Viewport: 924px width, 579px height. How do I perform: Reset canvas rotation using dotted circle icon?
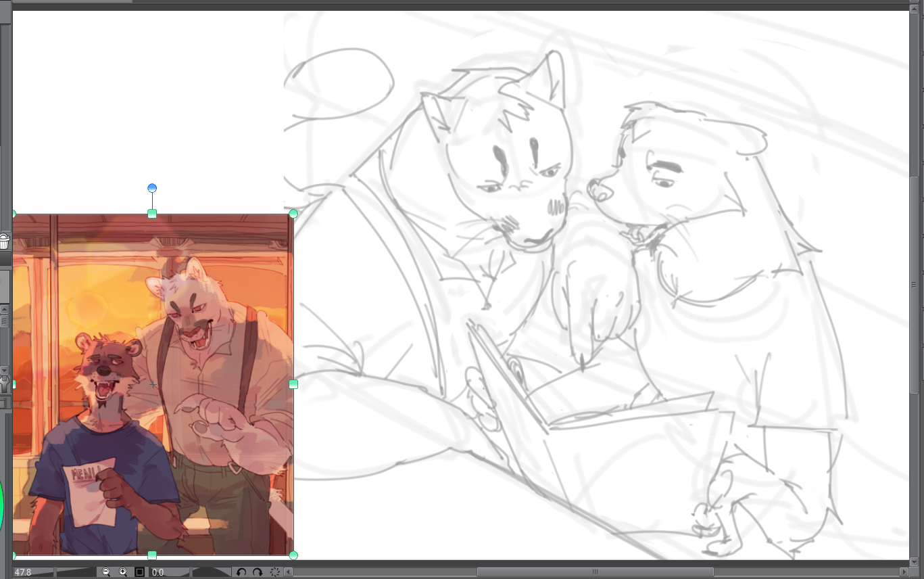[x=274, y=572]
